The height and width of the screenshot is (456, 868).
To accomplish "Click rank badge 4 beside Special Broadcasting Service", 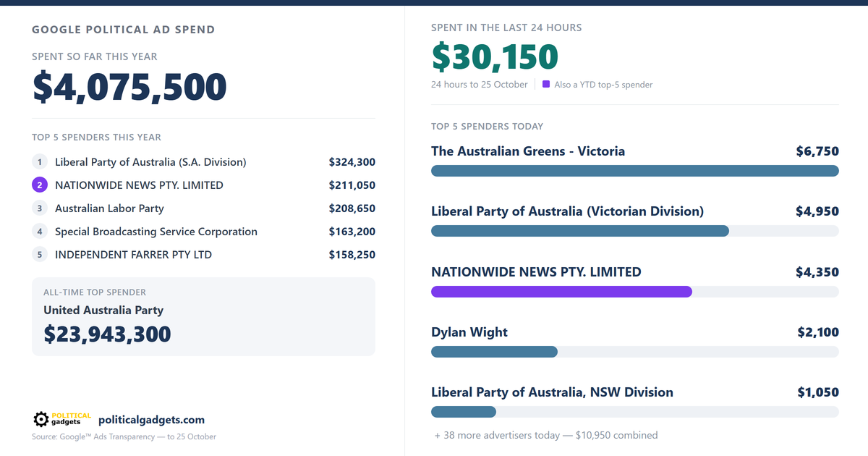I will (40, 232).
